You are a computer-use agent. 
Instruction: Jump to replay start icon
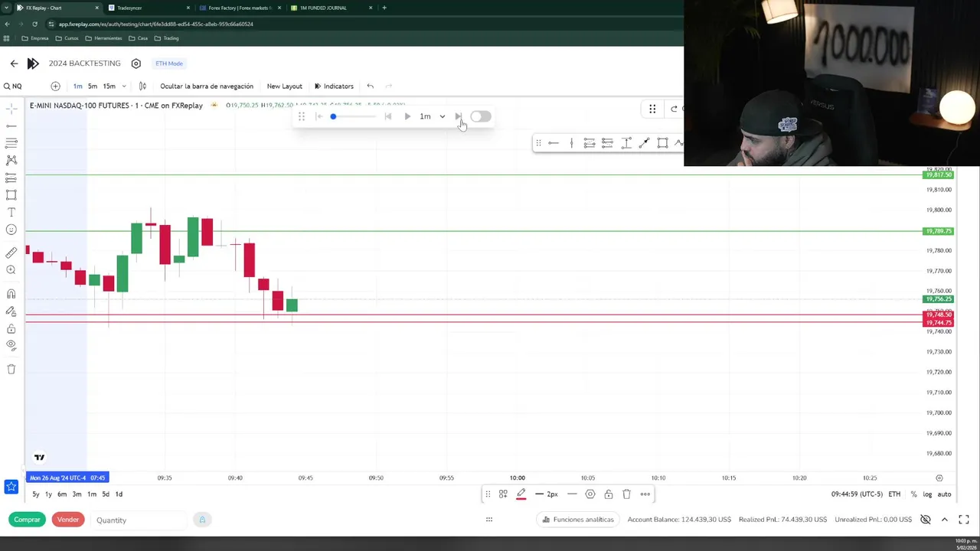[x=319, y=116]
